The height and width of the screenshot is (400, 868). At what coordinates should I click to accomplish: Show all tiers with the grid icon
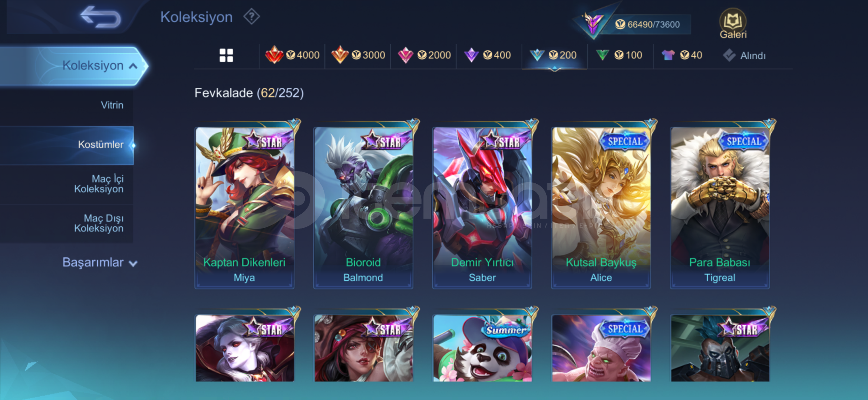pos(226,56)
